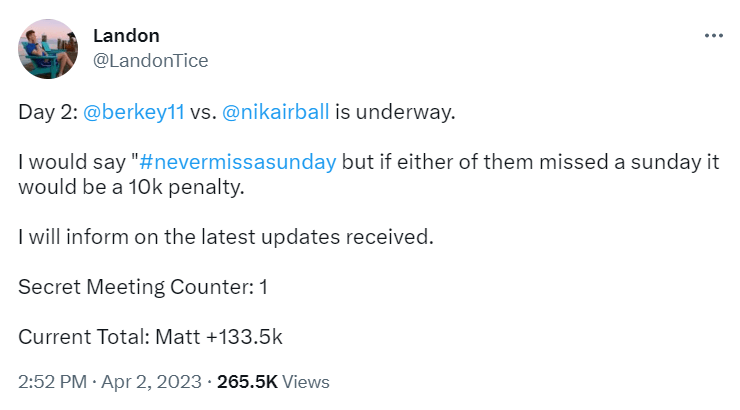Click the Views label

point(306,382)
